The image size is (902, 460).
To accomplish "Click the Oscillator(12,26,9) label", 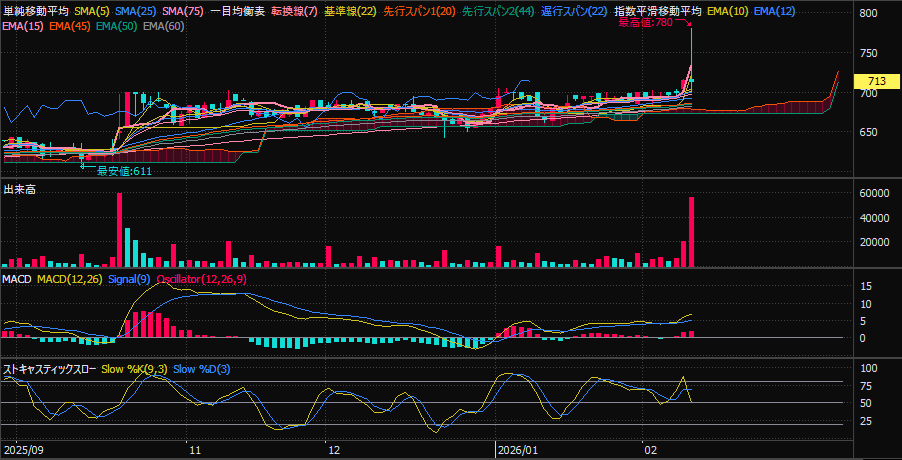I will point(201,278).
